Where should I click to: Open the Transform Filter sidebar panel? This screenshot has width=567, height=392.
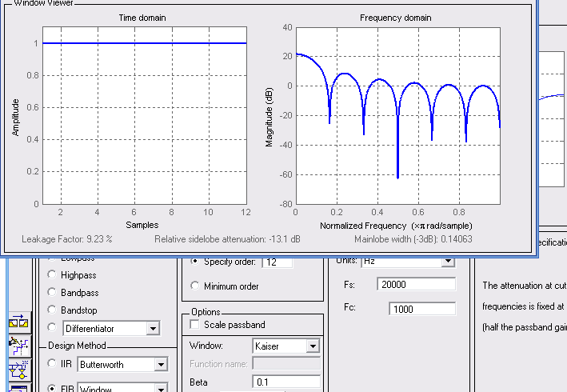click(18, 321)
